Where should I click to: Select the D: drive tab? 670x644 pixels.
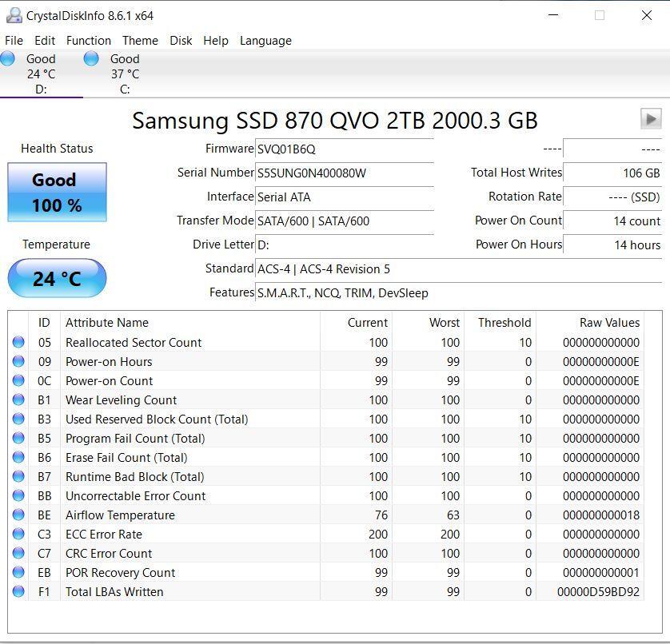42,74
